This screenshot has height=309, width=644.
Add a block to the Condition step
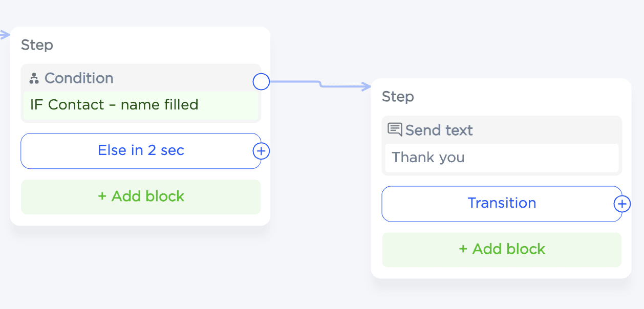141,197
